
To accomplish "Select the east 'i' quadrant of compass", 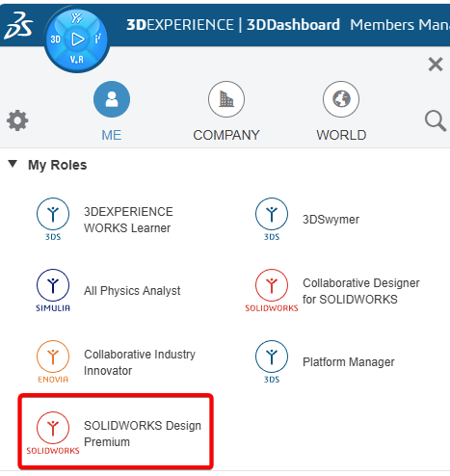I will tap(98, 39).
